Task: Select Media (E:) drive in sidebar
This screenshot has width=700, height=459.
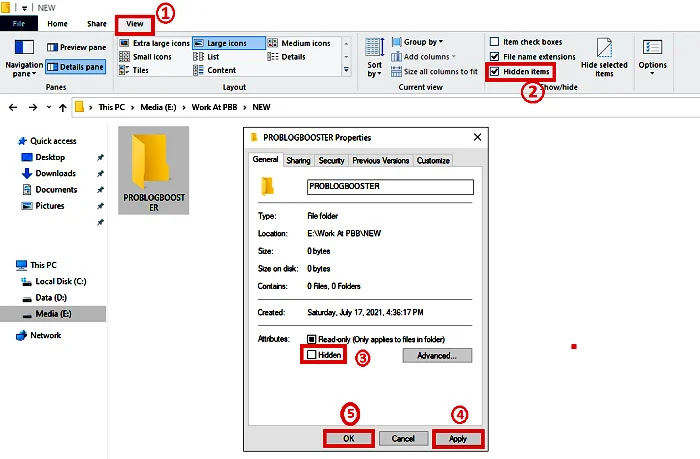Action: tap(53, 314)
